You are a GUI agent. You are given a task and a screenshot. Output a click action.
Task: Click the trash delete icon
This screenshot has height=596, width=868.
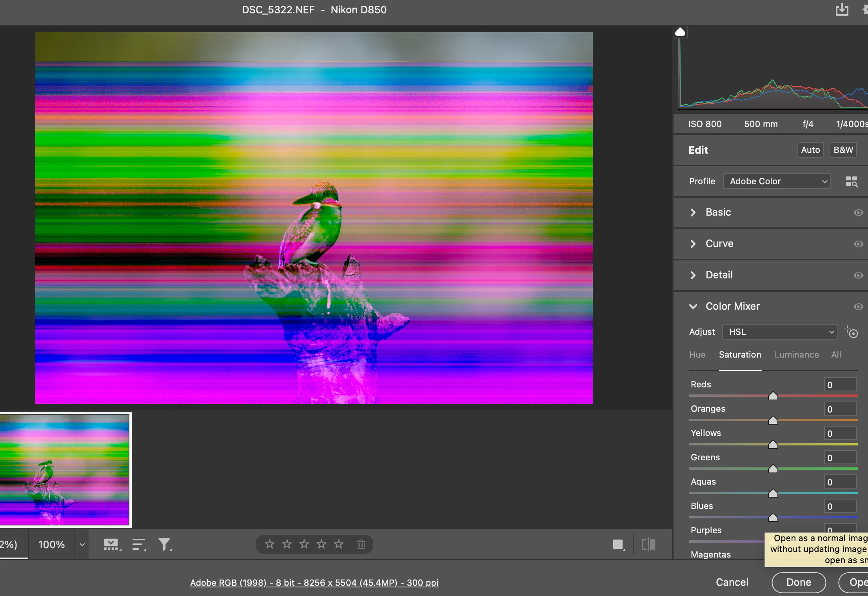tap(361, 544)
